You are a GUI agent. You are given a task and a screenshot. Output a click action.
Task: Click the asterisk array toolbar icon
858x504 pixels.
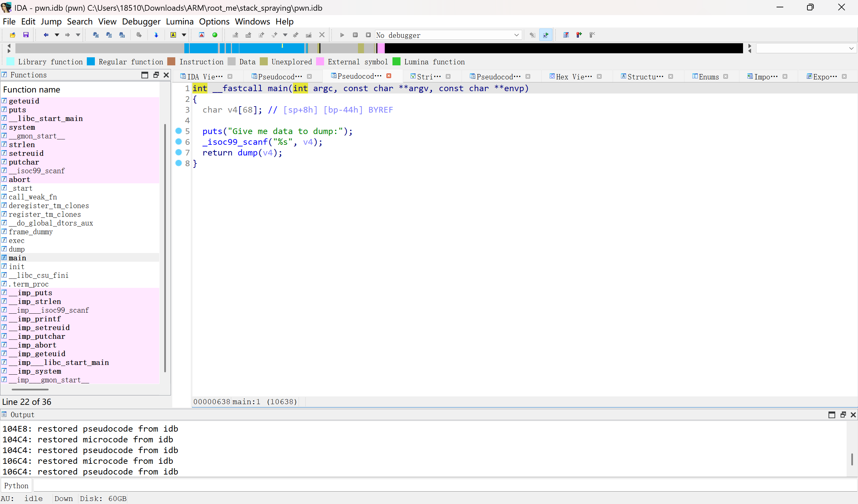pos(296,35)
